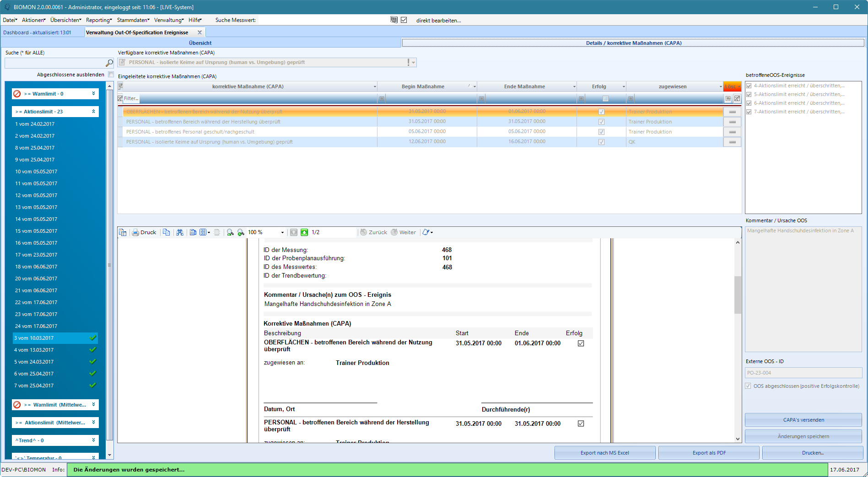The width and height of the screenshot is (868, 477).
Task: Click the single page view icon
Action: coord(193,232)
